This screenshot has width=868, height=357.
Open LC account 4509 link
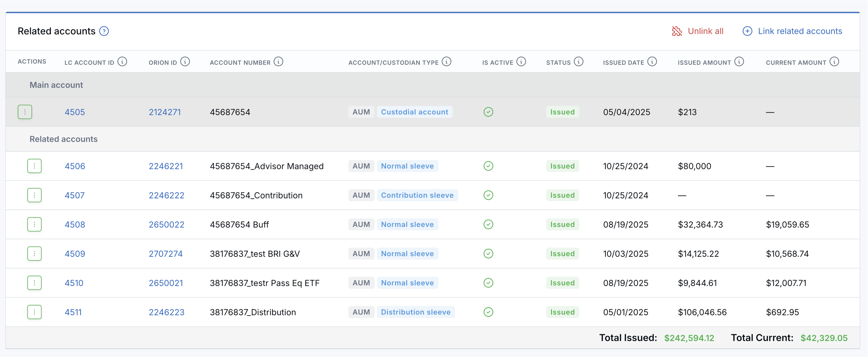[75, 254]
